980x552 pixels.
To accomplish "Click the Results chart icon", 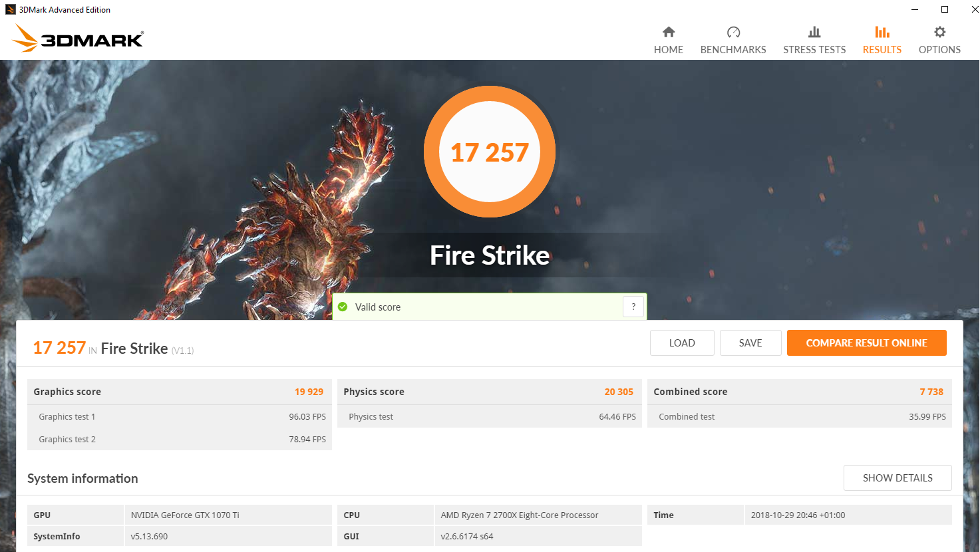I will coord(882,32).
